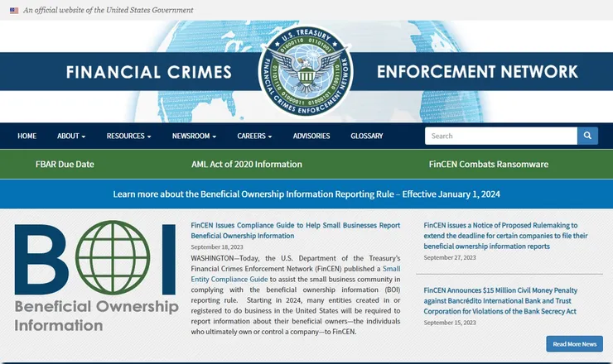Viewport: 613px width, 364px height.
Task: Focus the Search input field
Action: (x=501, y=136)
